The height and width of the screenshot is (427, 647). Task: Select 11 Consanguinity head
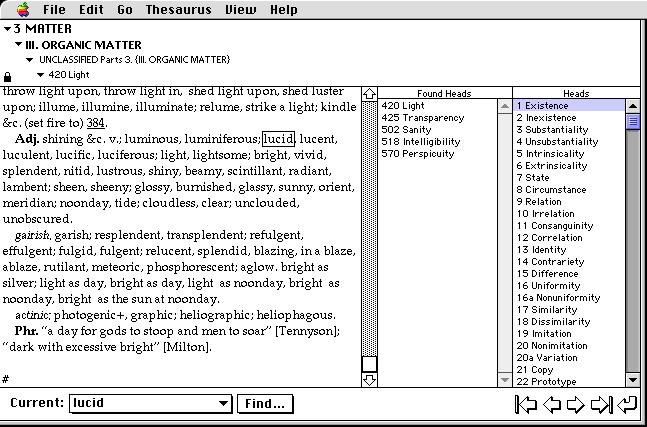pos(569,225)
